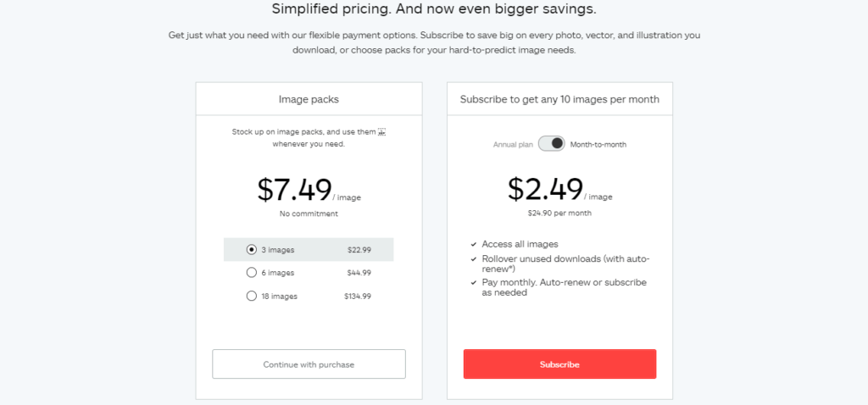This screenshot has height=405, width=868.
Task: Click the Month-to-month label
Action: (598, 145)
